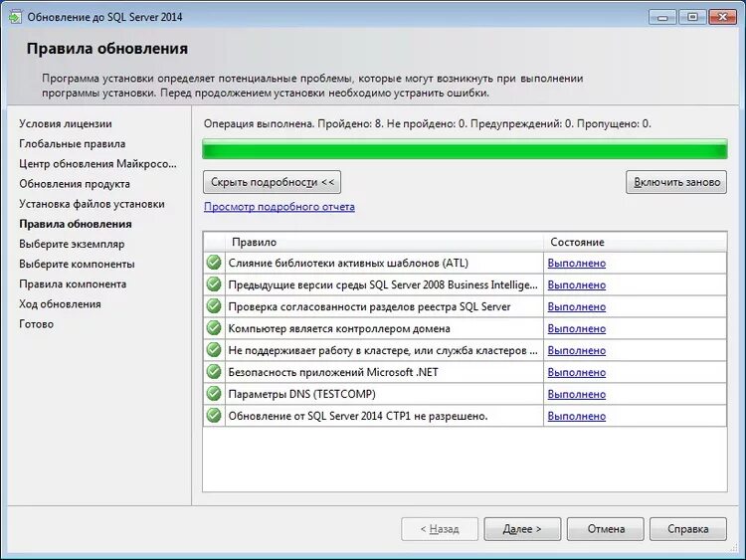The height and width of the screenshot is (560, 746).
Task: Select the Глобальные правила step
Action: click(73, 143)
